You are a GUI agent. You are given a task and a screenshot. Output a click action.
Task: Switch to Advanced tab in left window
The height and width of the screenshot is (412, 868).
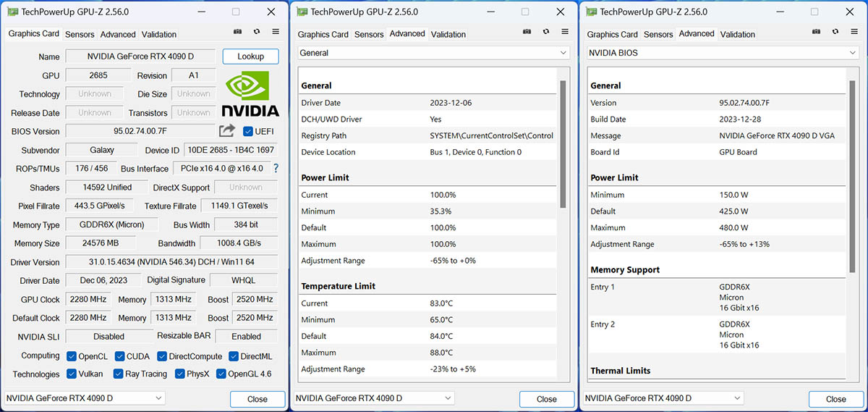(118, 34)
